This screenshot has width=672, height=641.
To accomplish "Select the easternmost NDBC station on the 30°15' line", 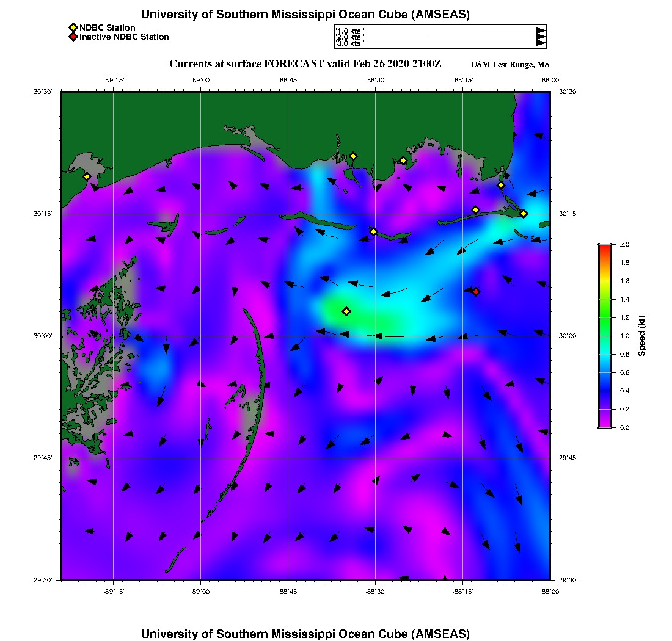I will pyautogui.click(x=524, y=214).
